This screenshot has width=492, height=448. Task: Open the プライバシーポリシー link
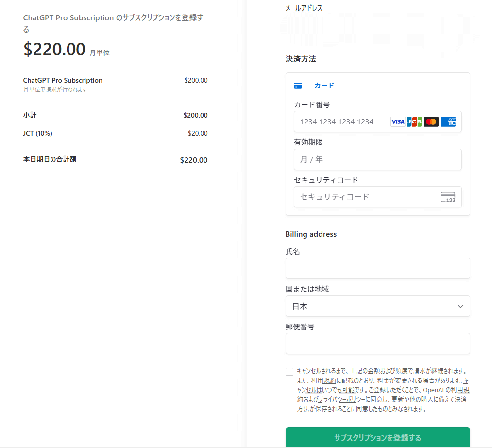[341, 399]
